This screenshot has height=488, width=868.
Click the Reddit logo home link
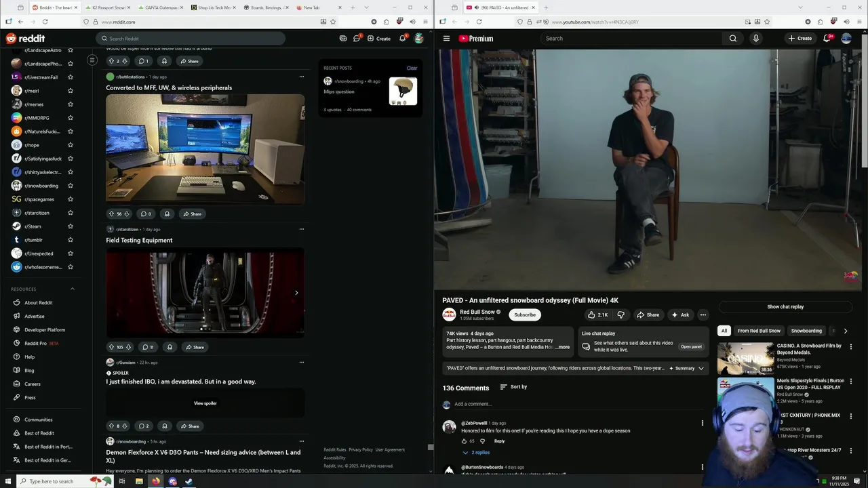click(25, 39)
